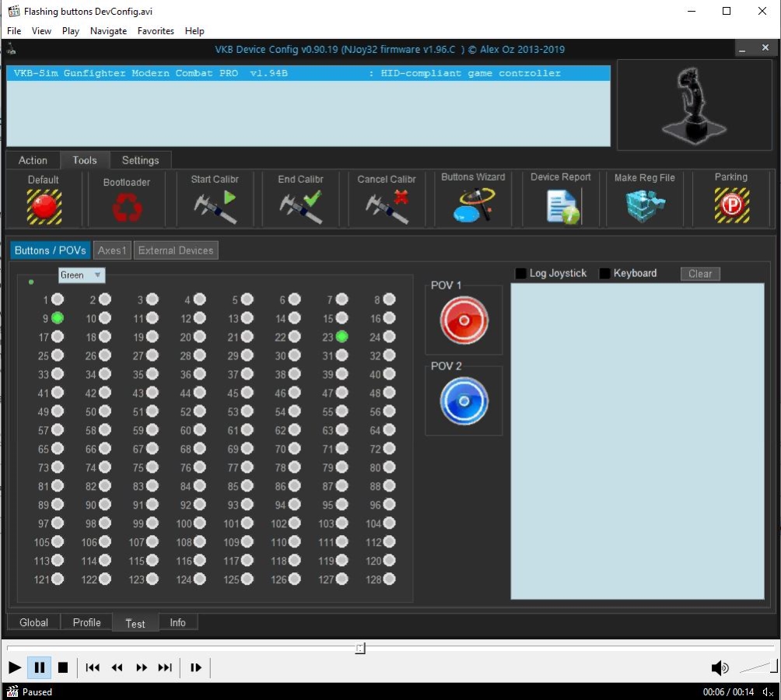This screenshot has height=700, width=781.
Task: Abort calibration via Cancel Calibr icon
Action: (387, 208)
